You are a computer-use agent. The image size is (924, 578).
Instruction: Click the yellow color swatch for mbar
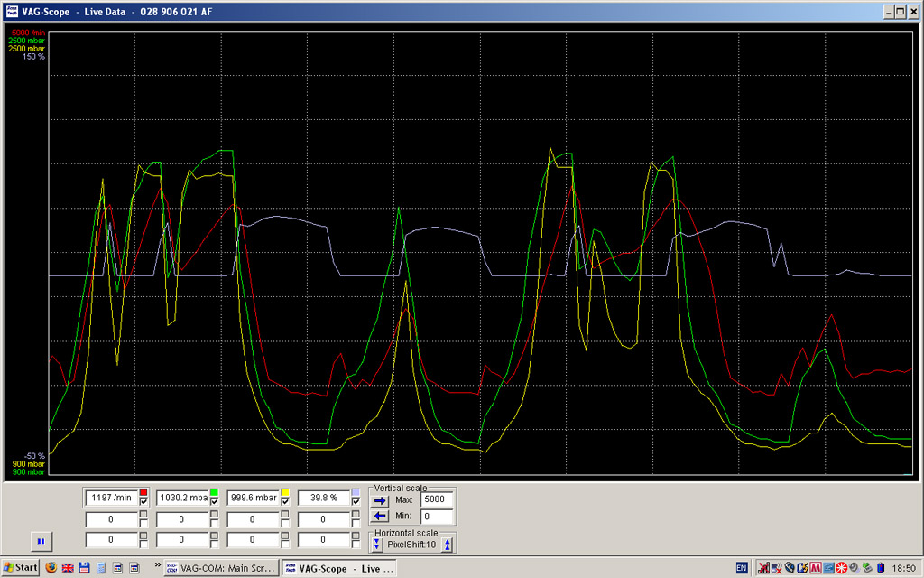tap(285, 491)
